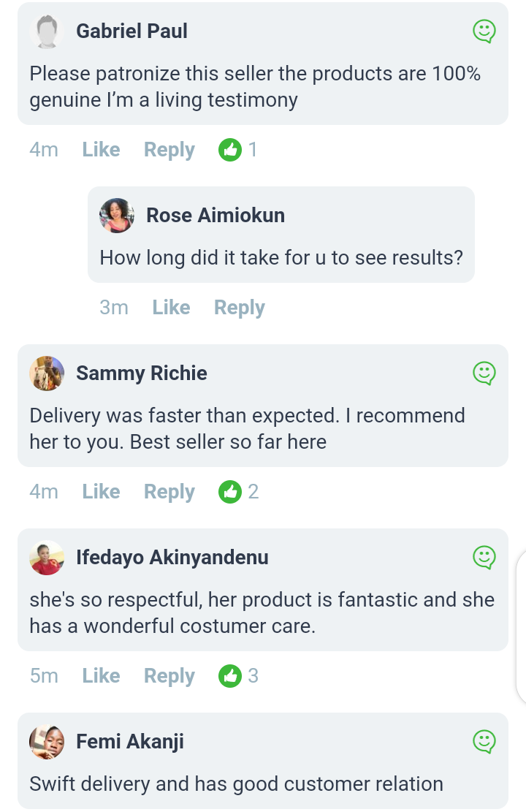Reply to Sammy Richie's comment
Image resolution: width=526 pixels, height=812 pixels.
click(x=169, y=492)
